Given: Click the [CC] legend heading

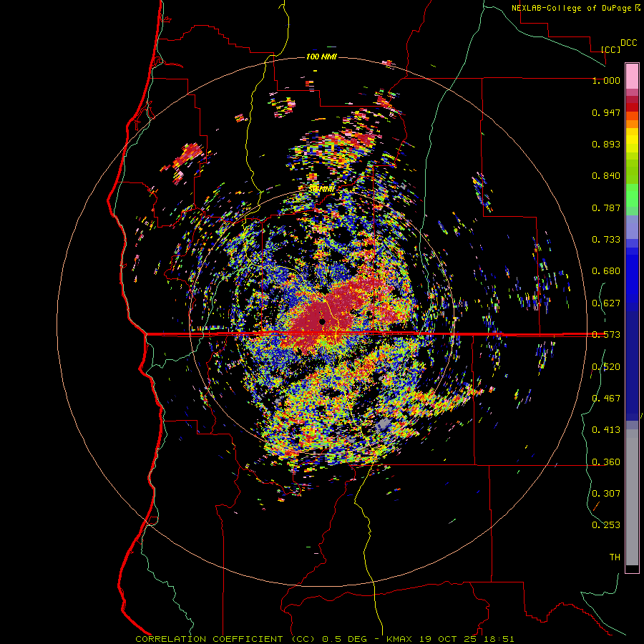Looking at the screenshot, I should coord(610,50).
